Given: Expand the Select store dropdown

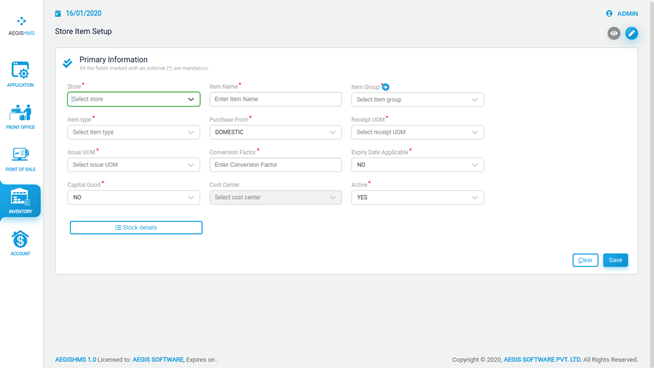Looking at the screenshot, I should coord(133,99).
